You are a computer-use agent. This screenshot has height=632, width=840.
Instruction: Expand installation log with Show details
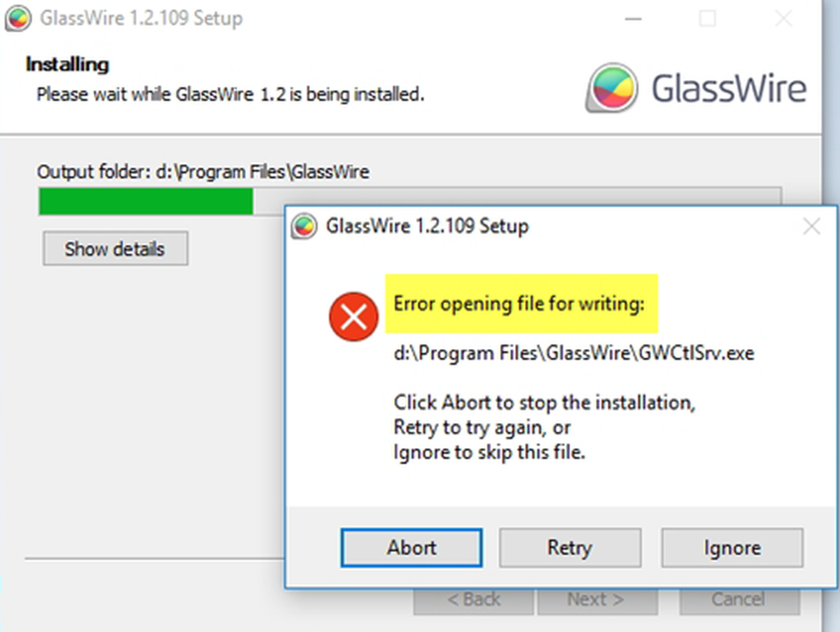(115, 248)
